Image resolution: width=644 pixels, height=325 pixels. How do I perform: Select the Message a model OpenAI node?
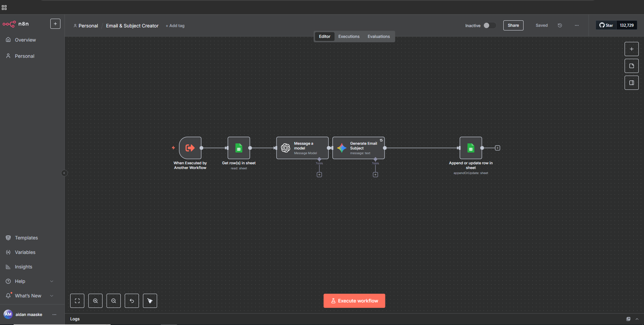[302, 148]
